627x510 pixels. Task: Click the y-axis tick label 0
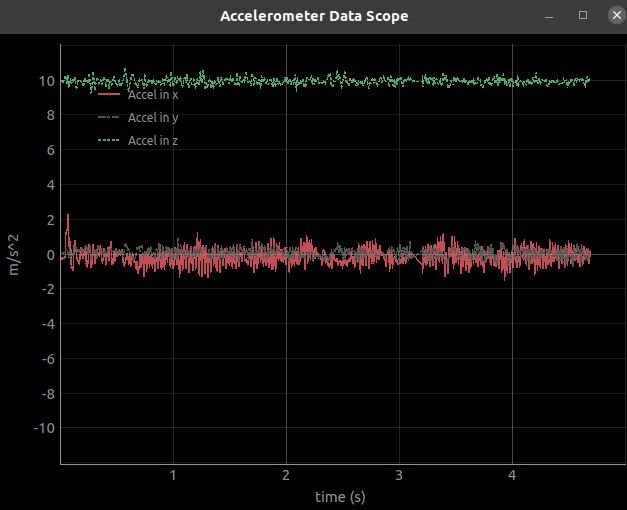point(51,255)
